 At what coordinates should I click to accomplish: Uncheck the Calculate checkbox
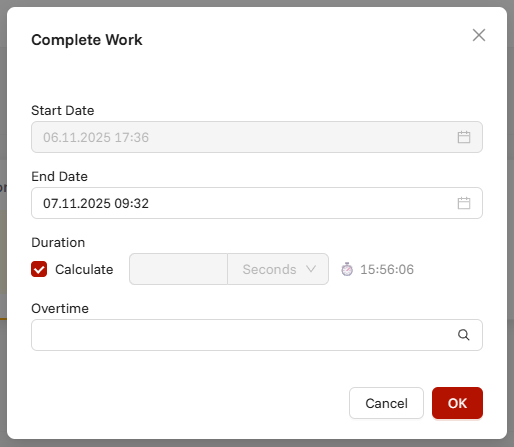click(39, 269)
